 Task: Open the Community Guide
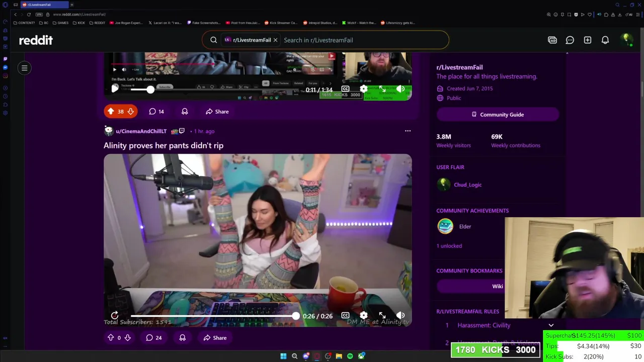(498, 115)
